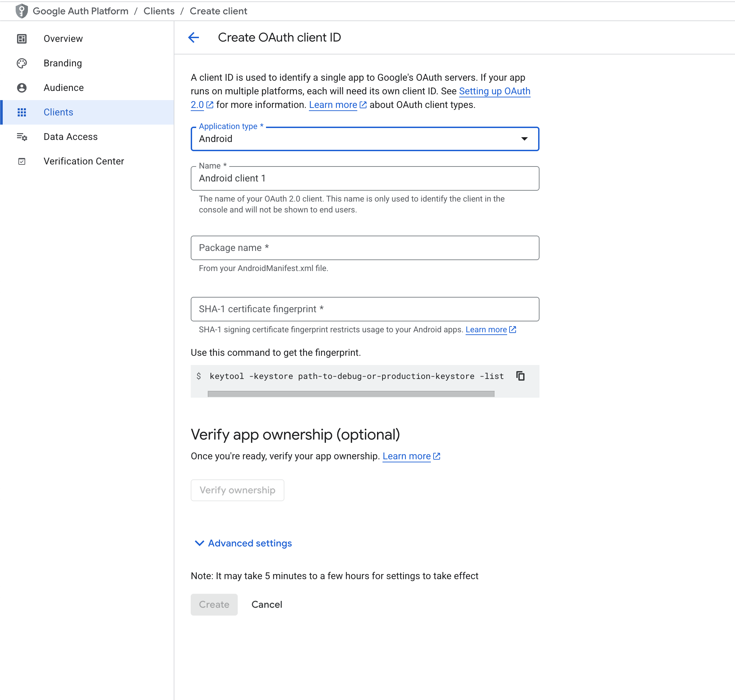
Task: Open Overview in the sidebar
Action: [87, 39]
